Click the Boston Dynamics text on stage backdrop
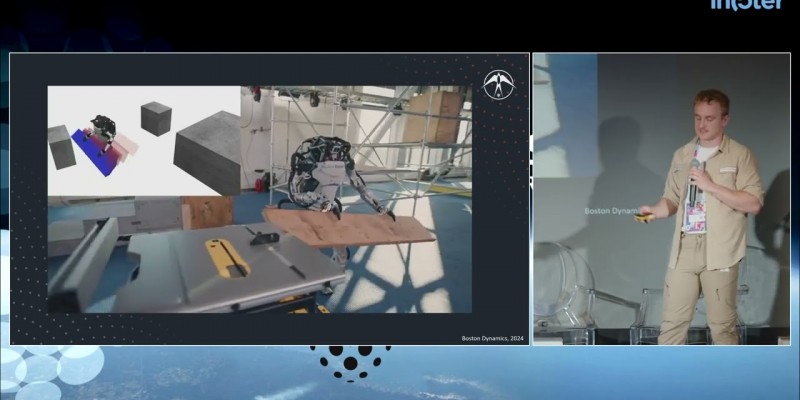 pyautogui.click(x=607, y=211)
